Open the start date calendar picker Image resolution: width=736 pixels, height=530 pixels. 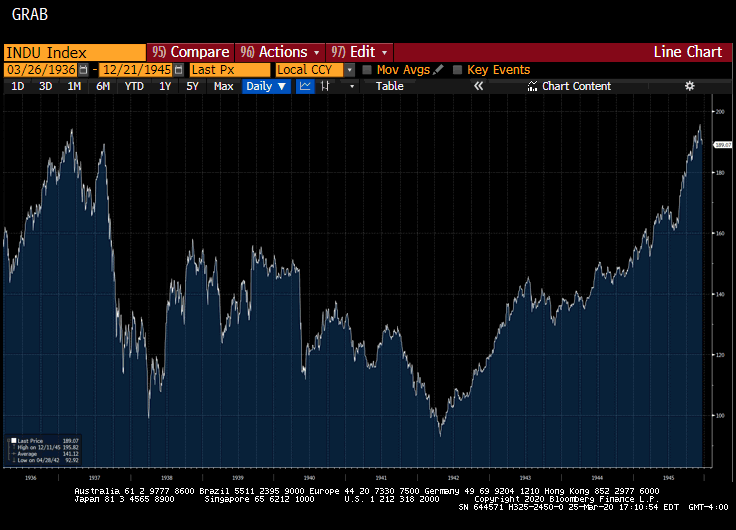(x=83, y=70)
